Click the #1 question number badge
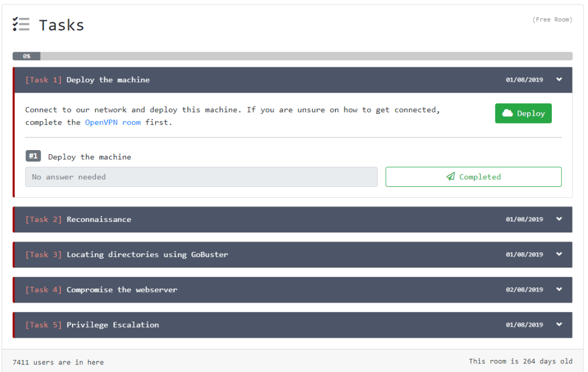588x372 pixels. (33, 156)
